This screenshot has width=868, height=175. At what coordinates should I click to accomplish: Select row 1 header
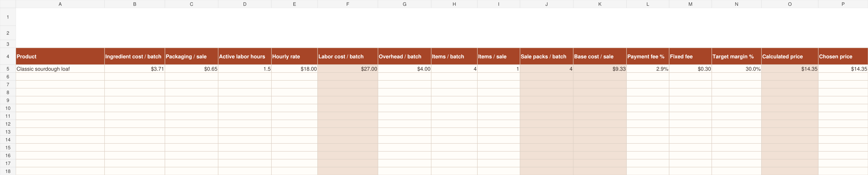8,17
